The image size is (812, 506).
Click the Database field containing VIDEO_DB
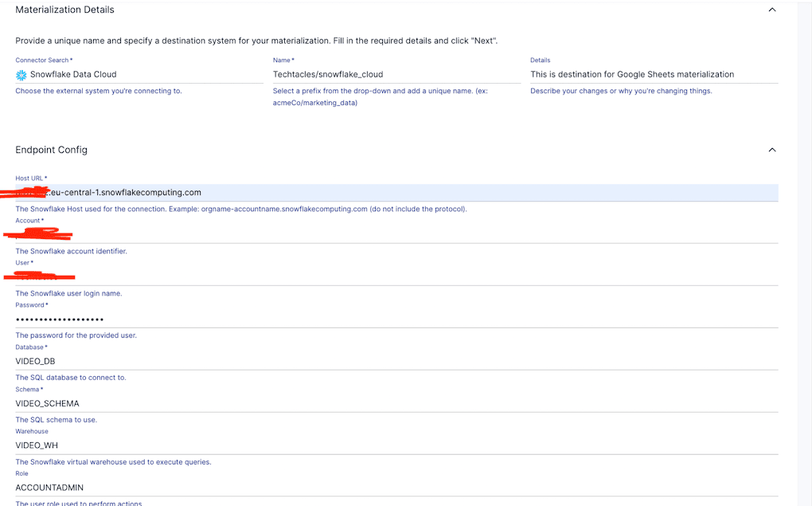point(396,361)
